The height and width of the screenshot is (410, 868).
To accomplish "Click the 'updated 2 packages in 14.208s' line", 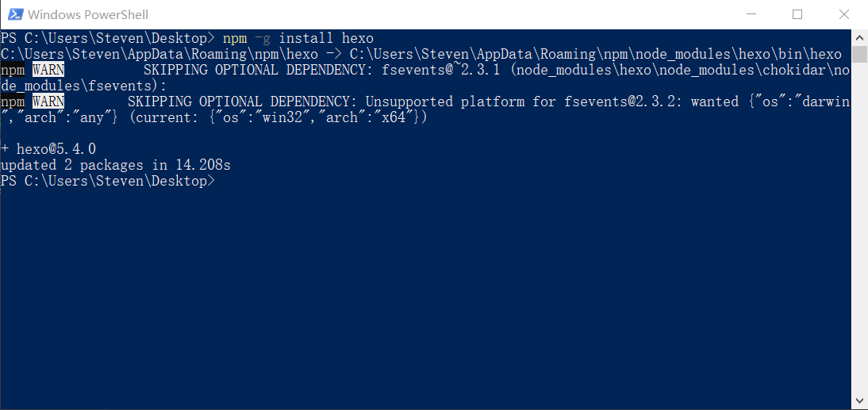I will [x=116, y=165].
